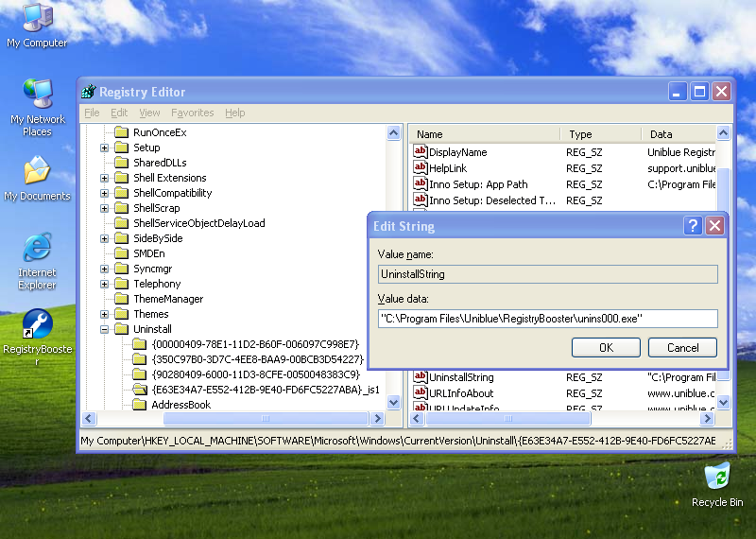
Task: Select the SharedDLLs folder icon
Action: 122,163
